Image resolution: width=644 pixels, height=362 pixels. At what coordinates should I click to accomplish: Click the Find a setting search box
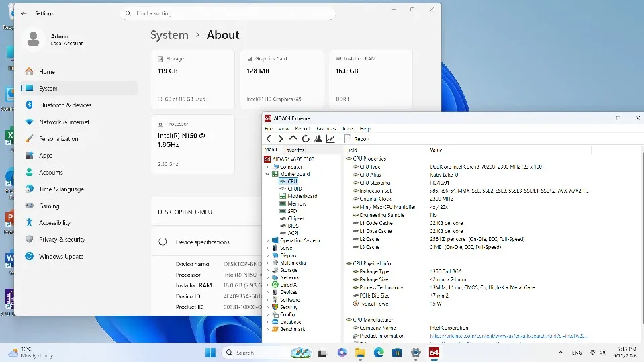[228, 13]
